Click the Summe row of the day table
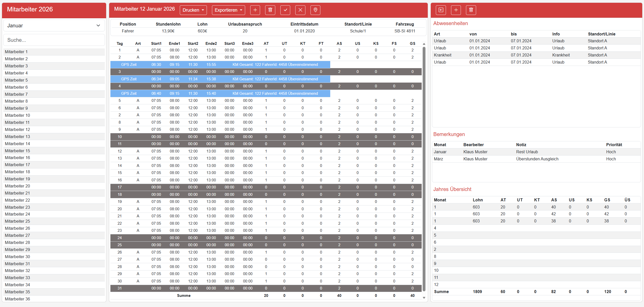Viewport: 644px width, 307px height. point(266,296)
